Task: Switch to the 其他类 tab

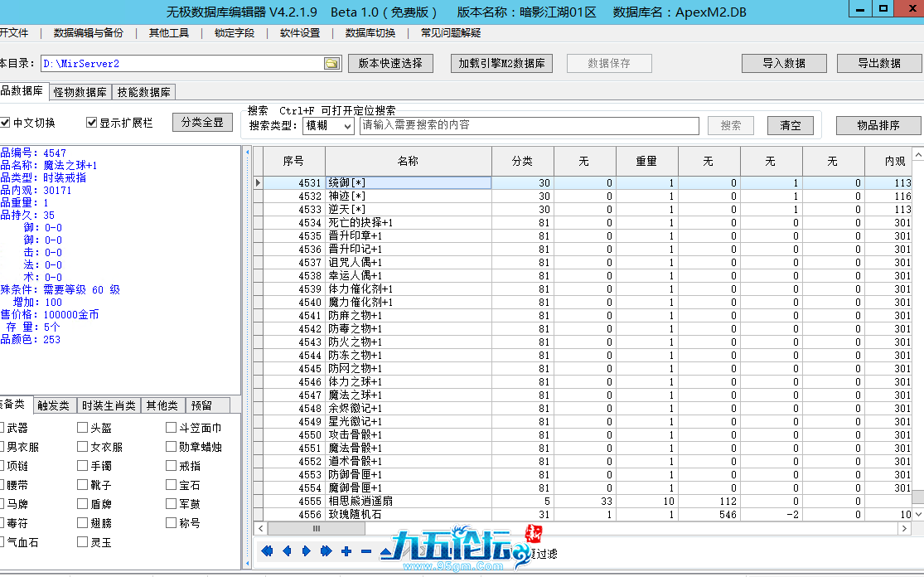Action: (x=162, y=405)
